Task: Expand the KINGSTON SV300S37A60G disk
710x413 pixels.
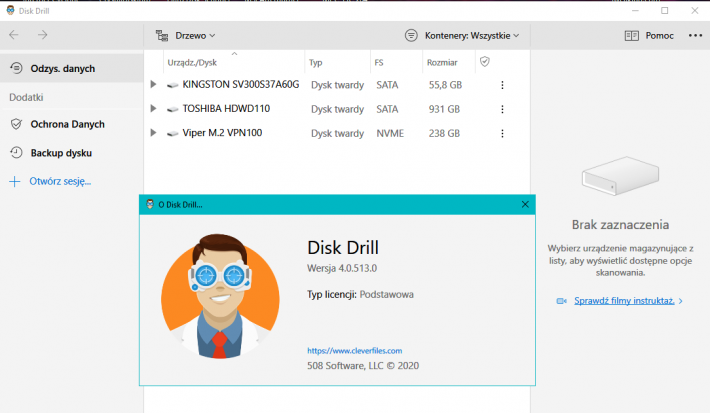Action: click(x=153, y=84)
